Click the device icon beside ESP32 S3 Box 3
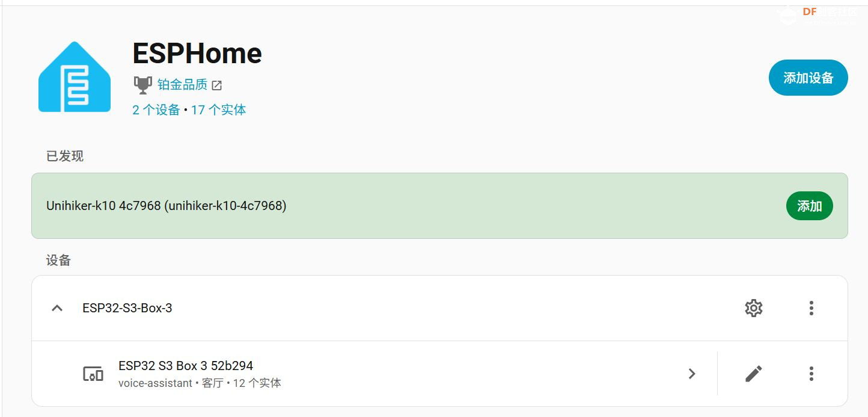Image resolution: width=868 pixels, height=417 pixels. click(x=92, y=373)
